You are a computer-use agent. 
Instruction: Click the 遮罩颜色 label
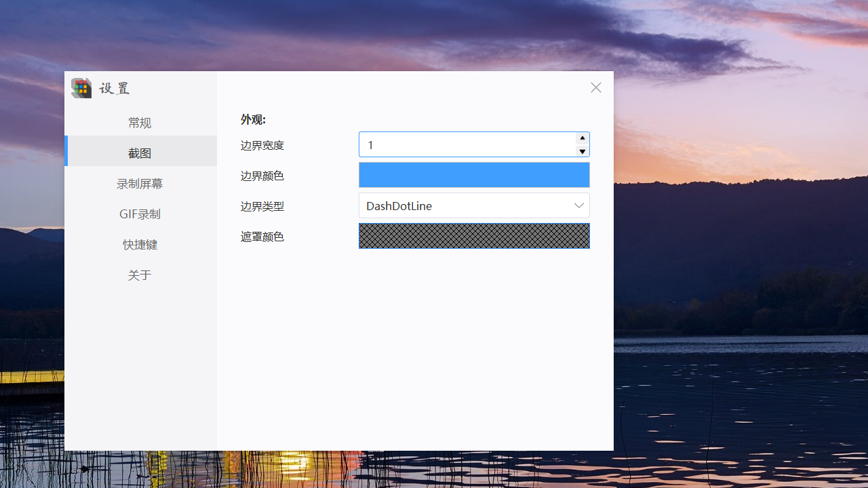click(x=262, y=236)
